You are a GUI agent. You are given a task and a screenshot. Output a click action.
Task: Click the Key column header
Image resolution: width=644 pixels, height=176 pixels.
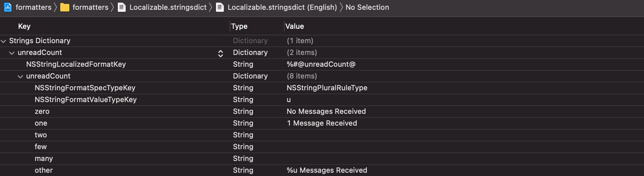tap(24, 26)
